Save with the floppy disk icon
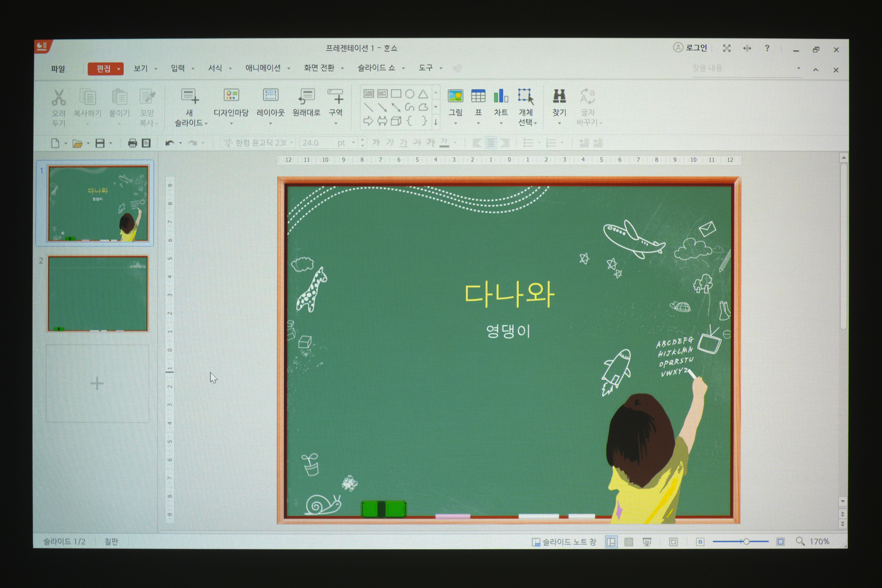The height and width of the screenshot is (588, 882). point(100,143)
